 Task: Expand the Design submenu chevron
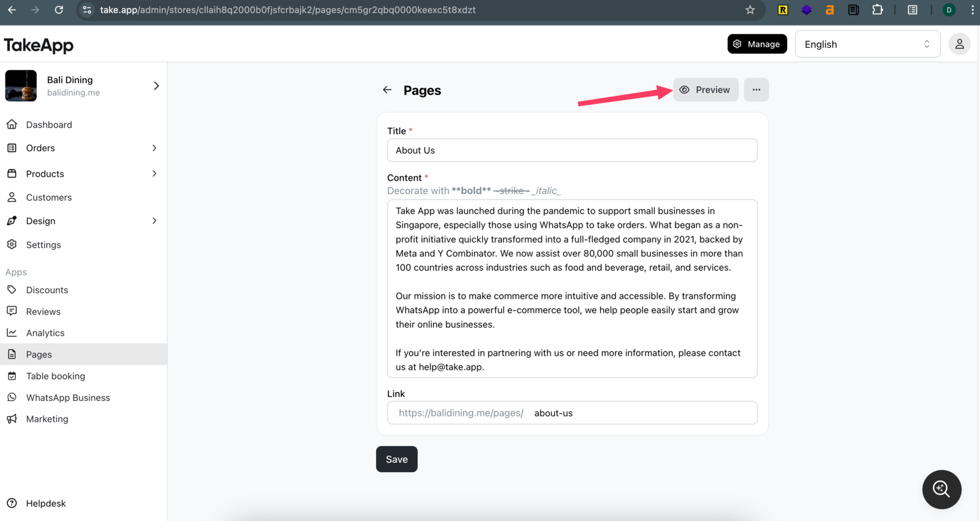pos(154,220)
